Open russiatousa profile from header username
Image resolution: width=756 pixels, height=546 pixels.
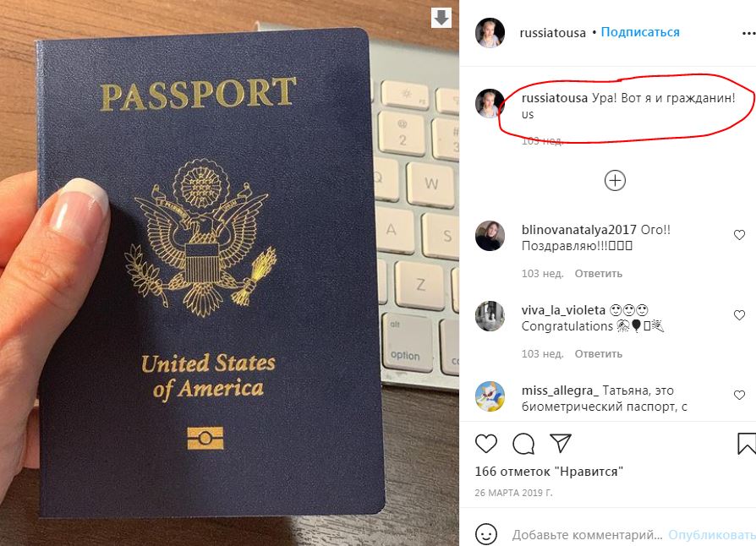pos(552,33)
